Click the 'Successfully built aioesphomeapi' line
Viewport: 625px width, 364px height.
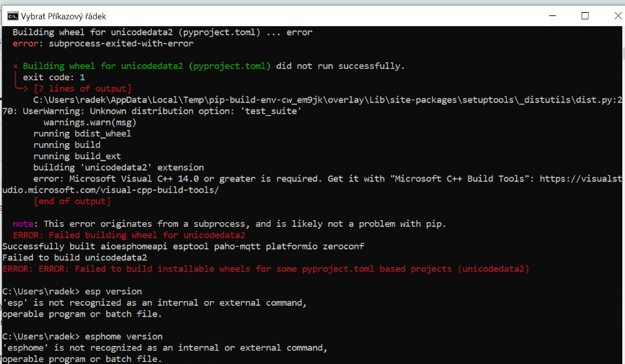183,246
